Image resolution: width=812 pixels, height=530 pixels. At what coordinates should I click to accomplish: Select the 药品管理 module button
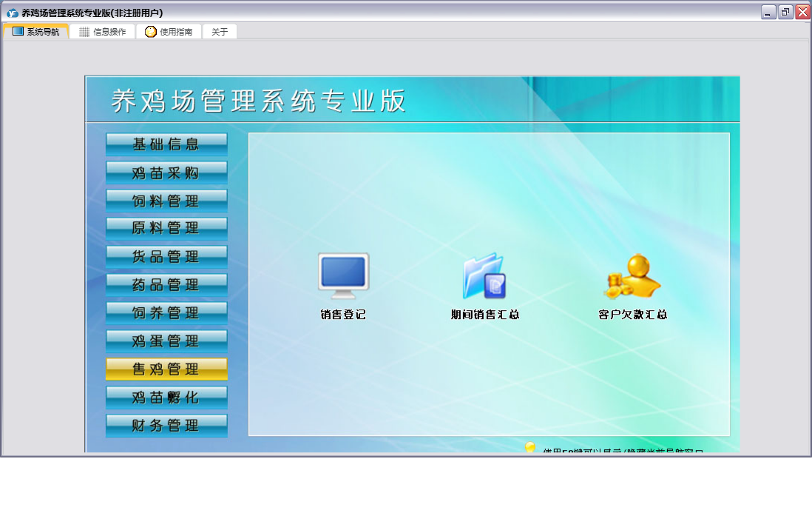point(166,285)
